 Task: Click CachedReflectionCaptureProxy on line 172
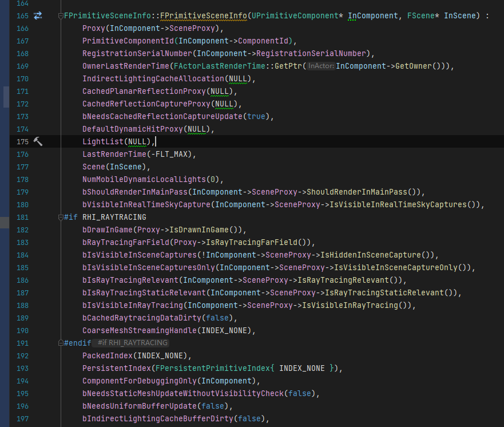[146, 104]
